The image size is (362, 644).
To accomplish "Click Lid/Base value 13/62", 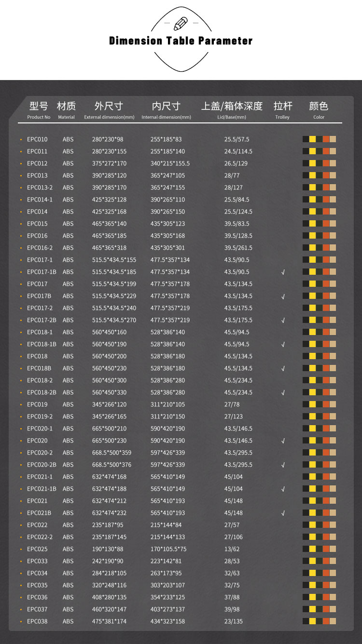I will 232,549.
